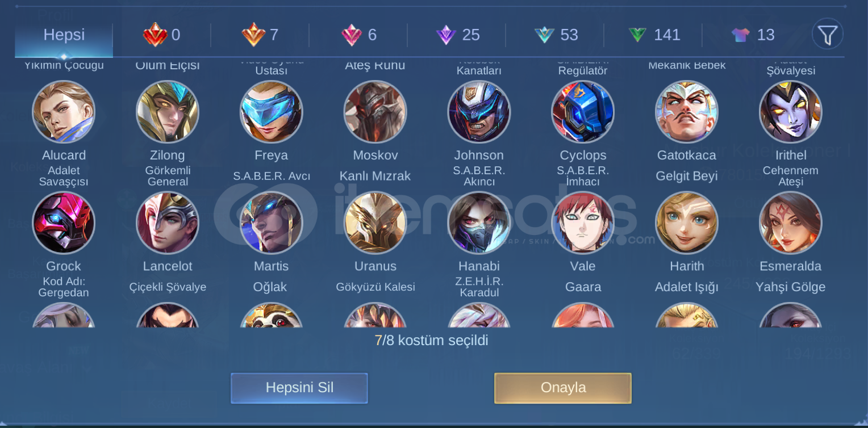Viewport: 868px width, 428px height.
Task: Click the Hepsini Sil button
Action: tap(299, 388)
